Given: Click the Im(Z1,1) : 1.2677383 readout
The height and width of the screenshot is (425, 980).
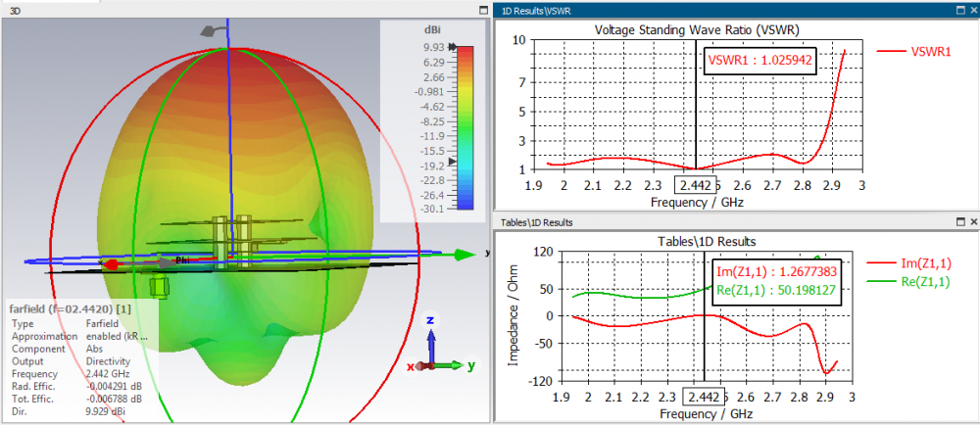Looking at the screenshot, I should (776, 272).
